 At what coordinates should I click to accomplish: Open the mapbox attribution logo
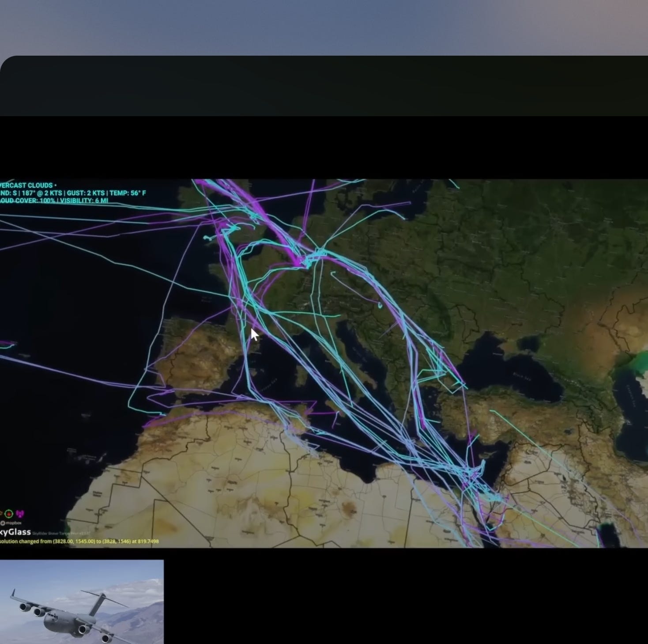(11, 523)
